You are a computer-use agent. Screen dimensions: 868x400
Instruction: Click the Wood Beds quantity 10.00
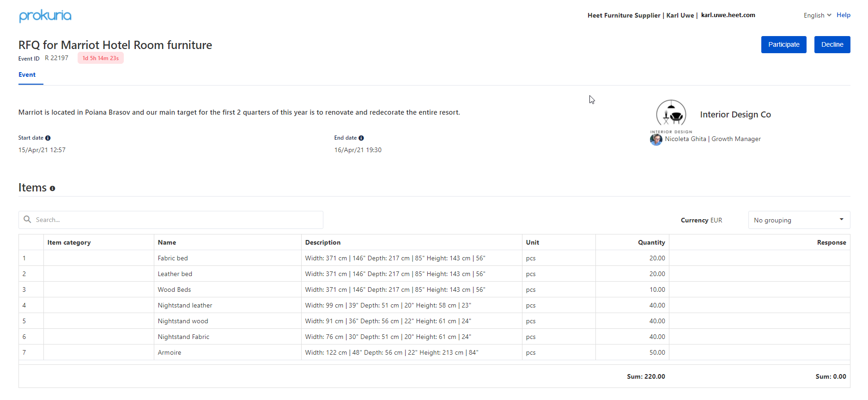coord(657,289)
